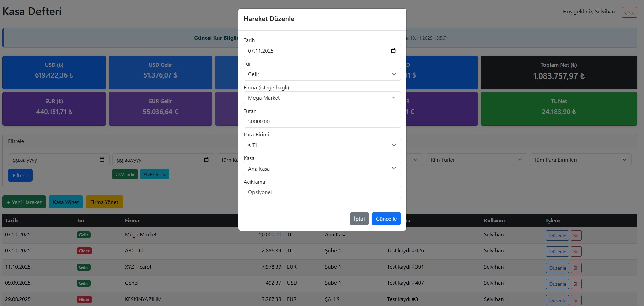Expand the Tüm Türler filter dropdown
The width and height of the screenshot is (644, 306).
click(x=476, y=160)
